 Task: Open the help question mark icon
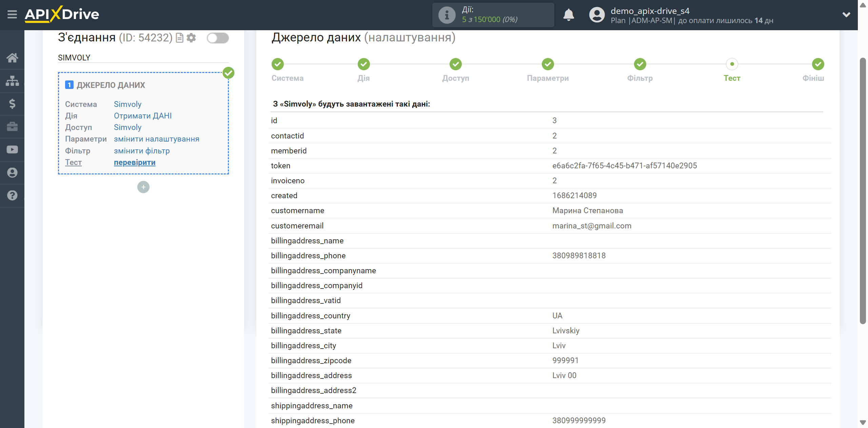click(12, 196)
